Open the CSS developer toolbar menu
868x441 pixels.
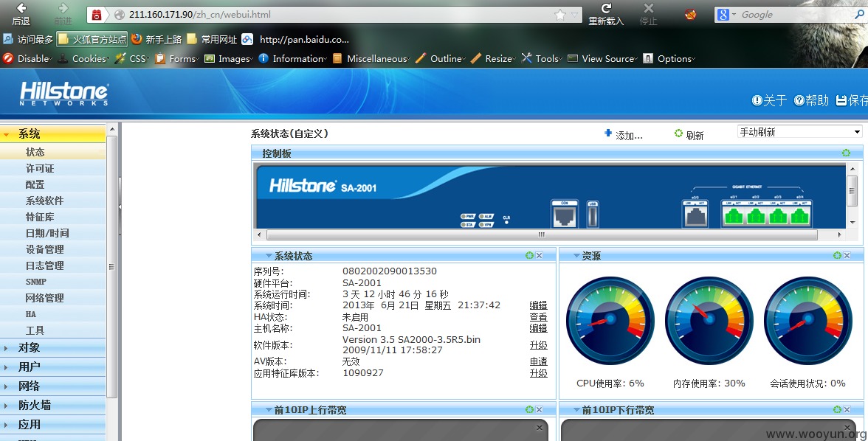point(131,59)
